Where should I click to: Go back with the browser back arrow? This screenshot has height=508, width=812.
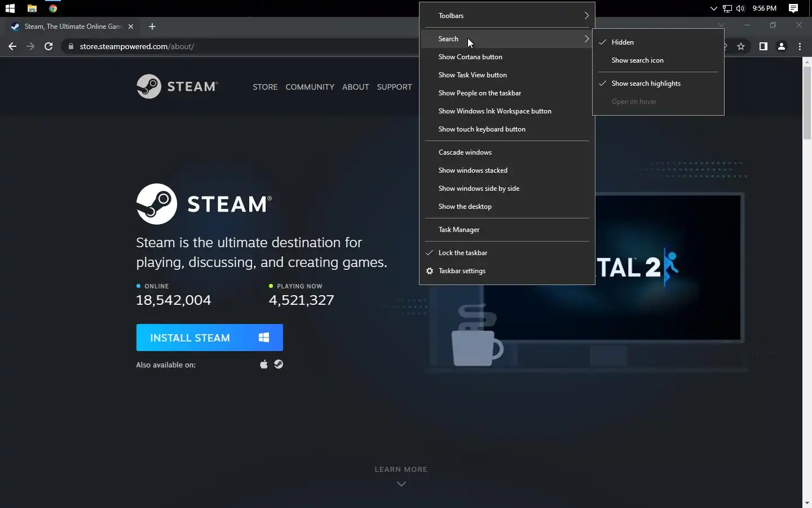pos(12,46)
